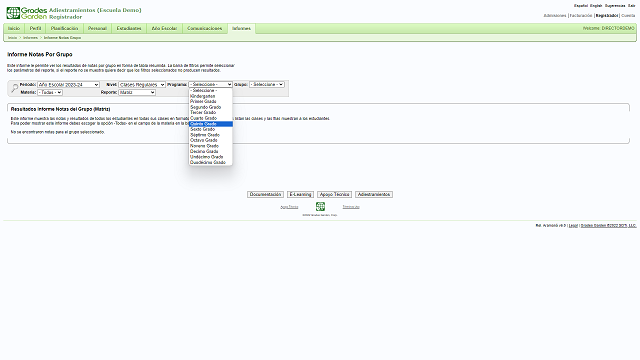Choose highlighted Quinto Grado option
The width and height of the screenshot is (640, 360).
[211, 124]
